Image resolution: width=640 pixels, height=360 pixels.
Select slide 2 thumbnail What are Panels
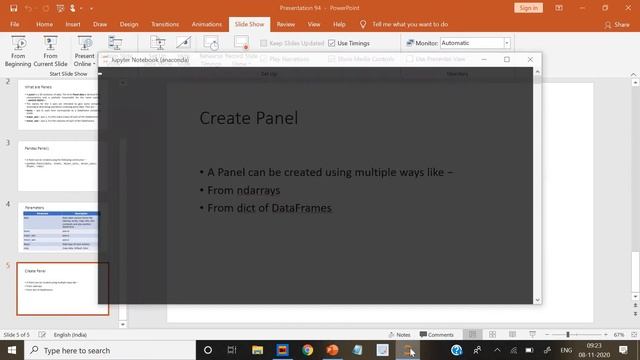pyautogui.click(x=58, y=105)
